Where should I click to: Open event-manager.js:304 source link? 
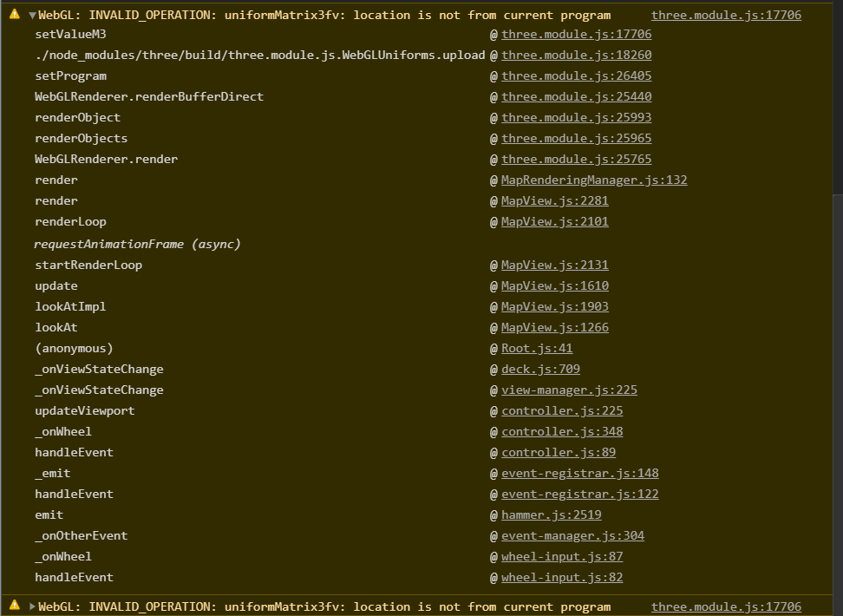click(x=572, y=535)
